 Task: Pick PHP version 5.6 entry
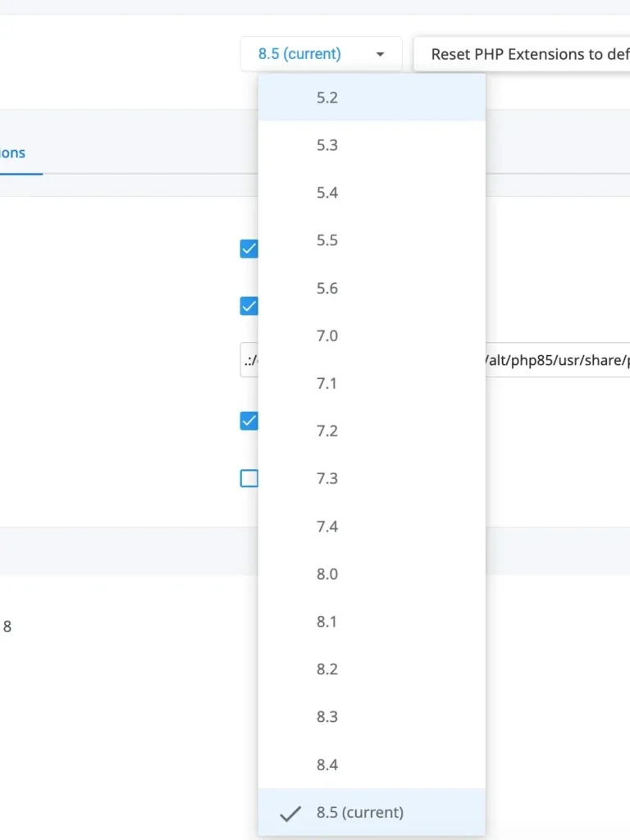tap(372, 288)
